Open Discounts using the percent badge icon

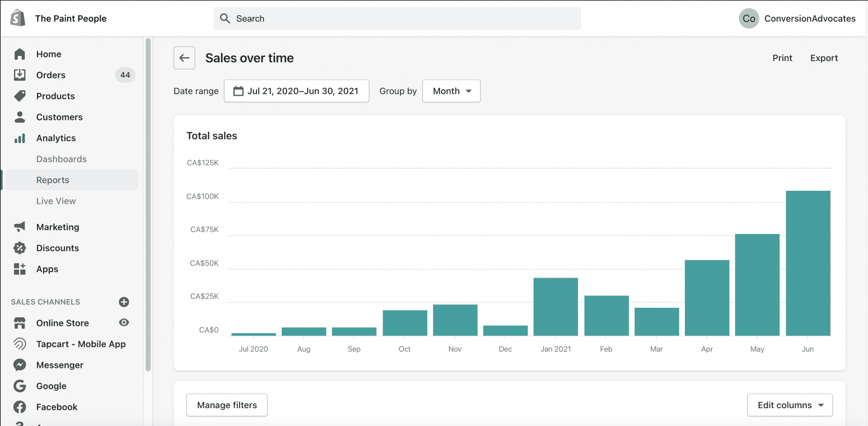(x=19, y=248)
